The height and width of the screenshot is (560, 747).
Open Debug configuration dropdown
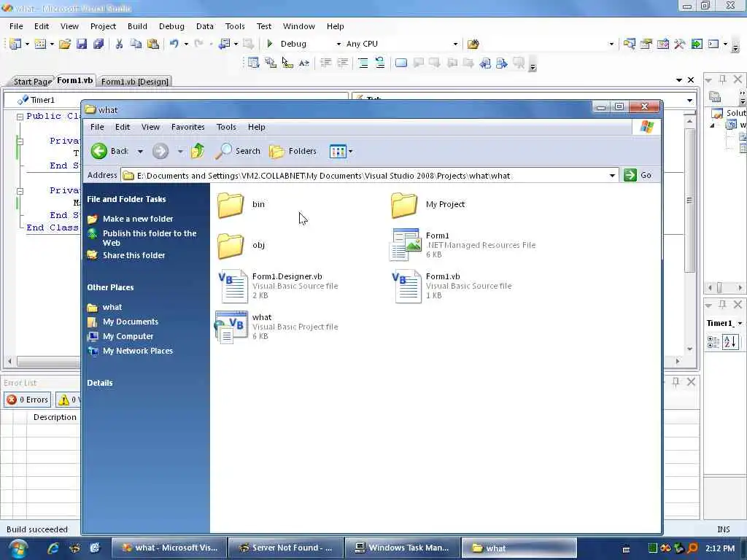[x=338, y=44]
